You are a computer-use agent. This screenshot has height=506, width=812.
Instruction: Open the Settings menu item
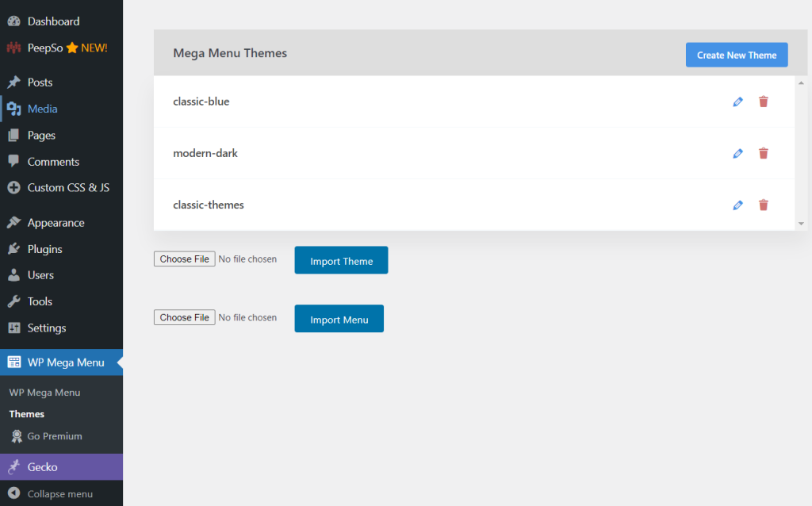point(62,328)
